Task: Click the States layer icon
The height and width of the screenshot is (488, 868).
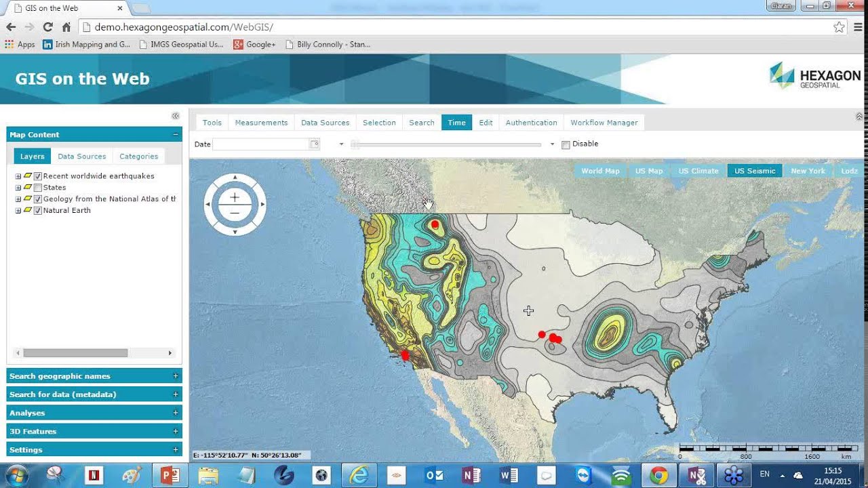Action: [x=28, y=187]
